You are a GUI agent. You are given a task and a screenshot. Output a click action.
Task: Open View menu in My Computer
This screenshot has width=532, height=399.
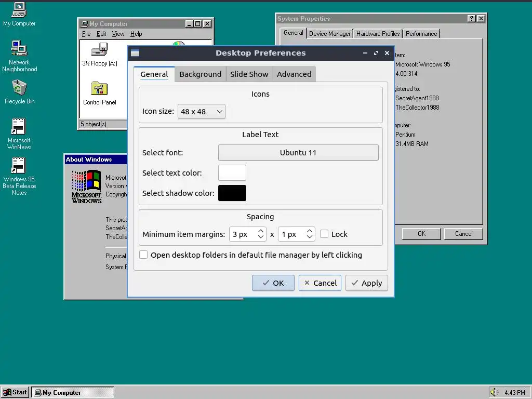[118, 34]
